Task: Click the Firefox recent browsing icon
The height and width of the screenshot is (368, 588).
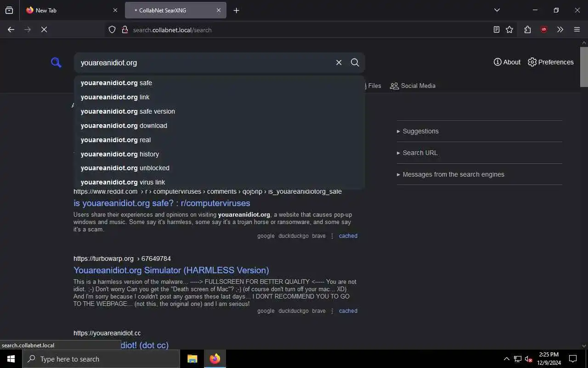Action: 9,10
